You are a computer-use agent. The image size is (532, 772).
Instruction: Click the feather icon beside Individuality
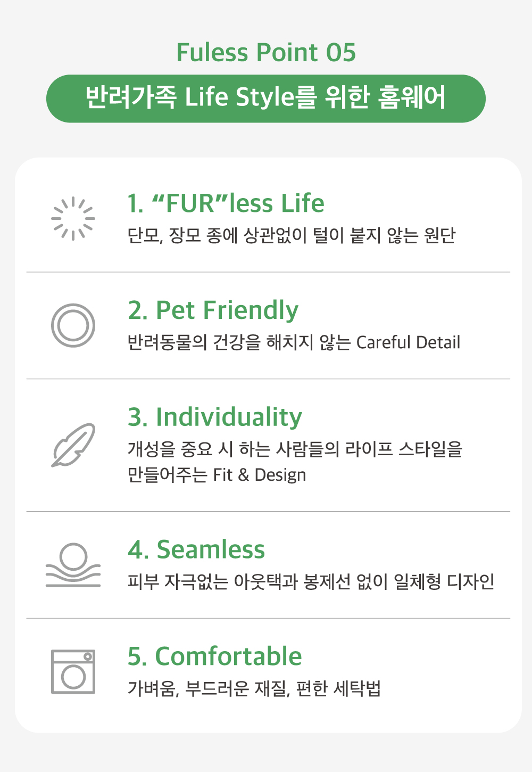point(73,445)
